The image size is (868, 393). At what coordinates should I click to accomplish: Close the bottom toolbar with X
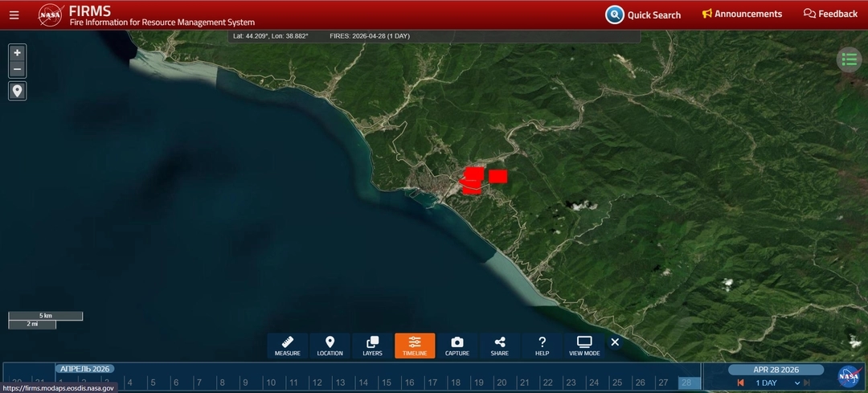(x=615, y=342)
